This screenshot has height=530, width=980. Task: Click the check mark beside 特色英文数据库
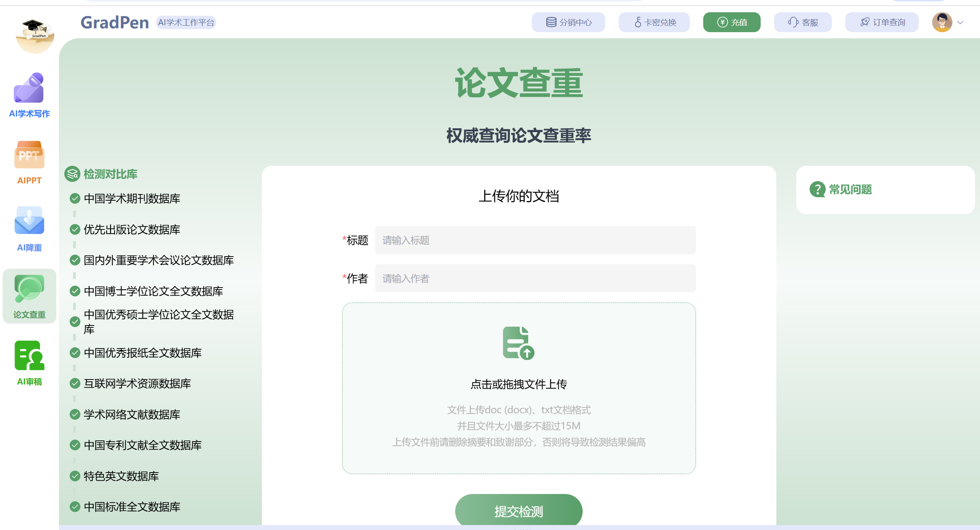click(75, 476)
